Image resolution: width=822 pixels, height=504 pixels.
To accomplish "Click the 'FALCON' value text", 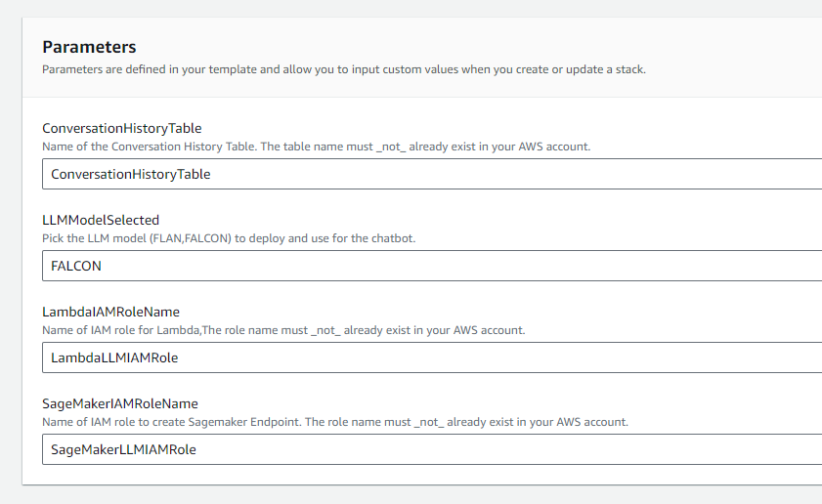I will (76, 266).
